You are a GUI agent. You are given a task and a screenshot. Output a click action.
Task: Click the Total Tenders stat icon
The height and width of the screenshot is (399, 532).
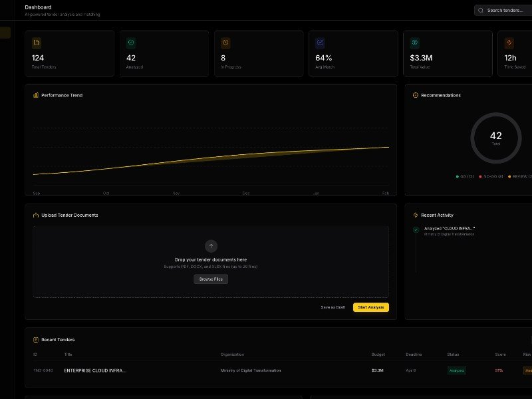click(x=37, y=41)
